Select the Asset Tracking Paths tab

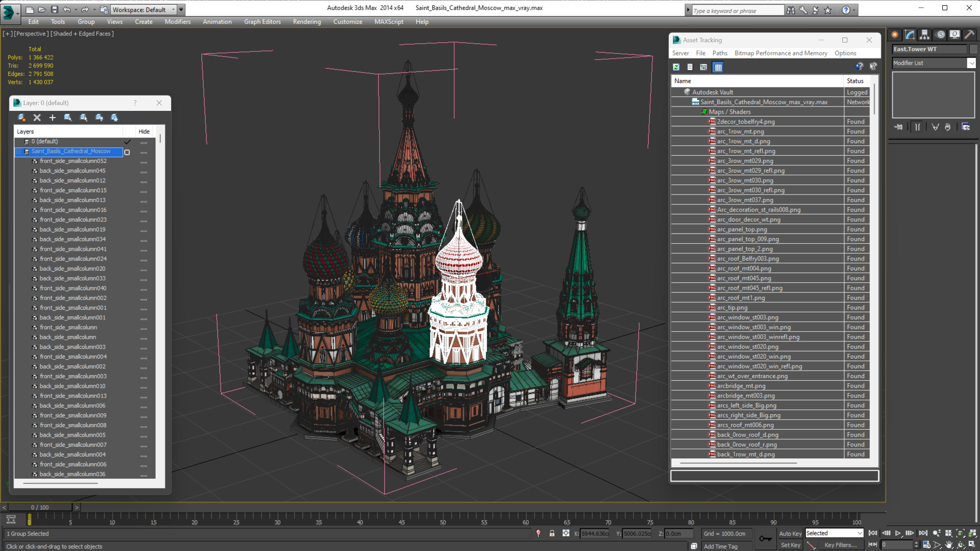(719, 53)
